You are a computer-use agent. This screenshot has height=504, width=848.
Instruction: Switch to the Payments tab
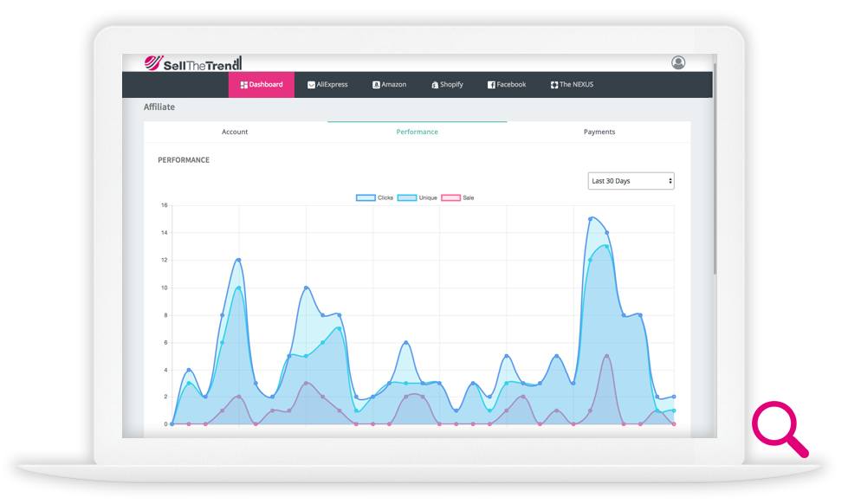599,132
